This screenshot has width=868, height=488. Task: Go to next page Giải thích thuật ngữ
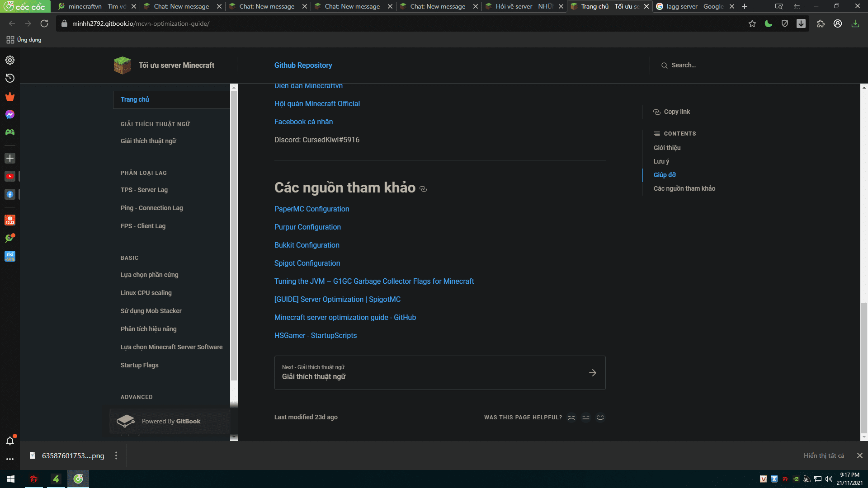pyautogui.click(x=439, y=373)
